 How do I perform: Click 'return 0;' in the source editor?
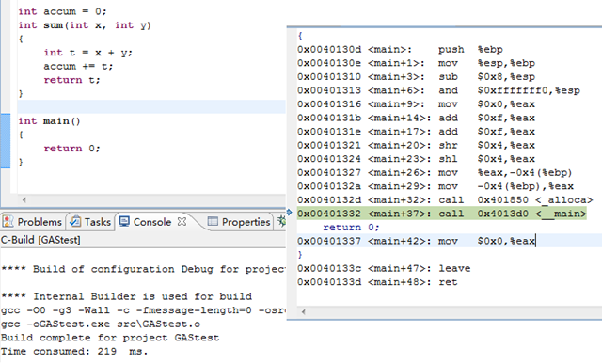click(71, 149)
